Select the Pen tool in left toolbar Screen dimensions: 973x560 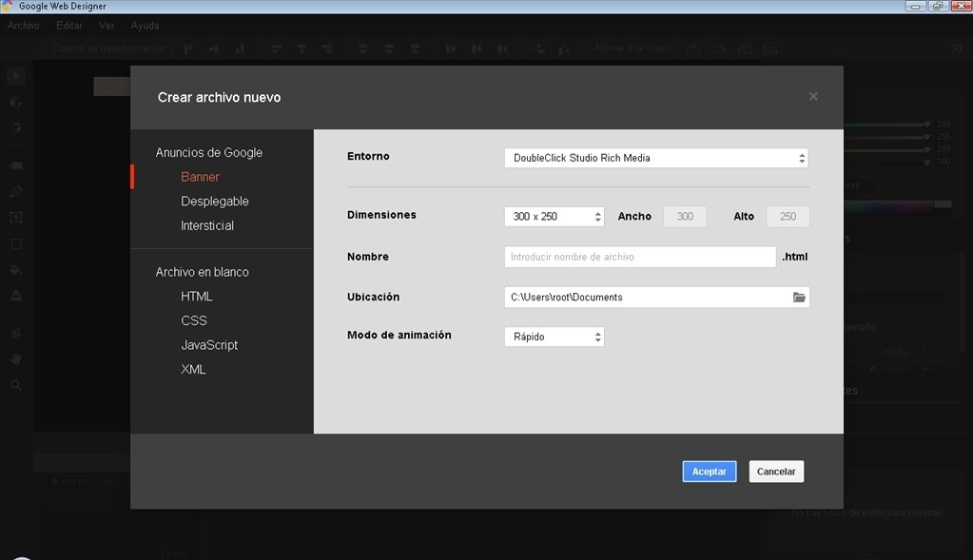[16, 192]
